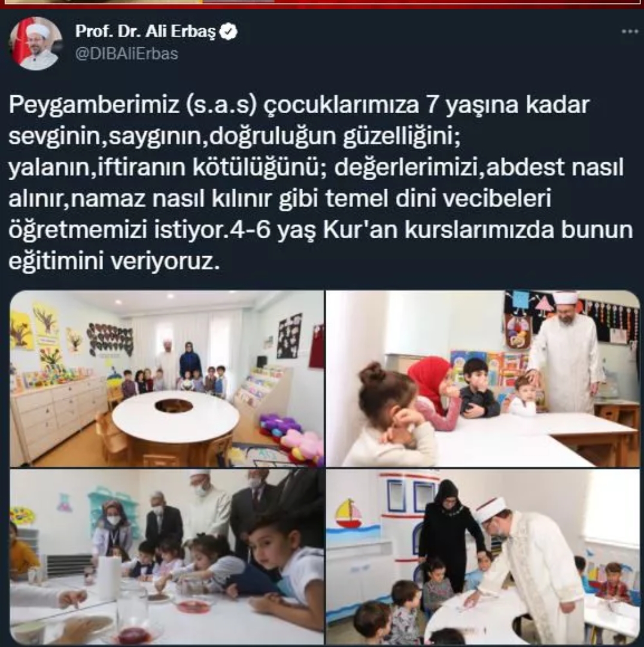Open the @DIBAliErbas handle link
Image resolution: width=644 pixels, height=647 pixels.
click(127, 54)
